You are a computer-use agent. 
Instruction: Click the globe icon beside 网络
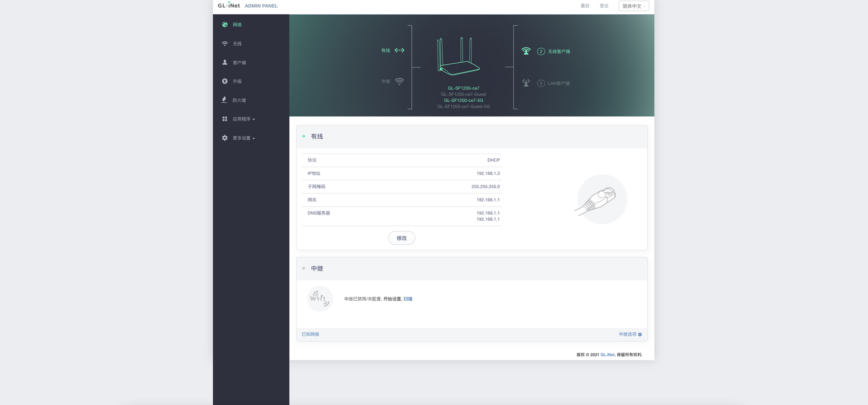point(225,24)
